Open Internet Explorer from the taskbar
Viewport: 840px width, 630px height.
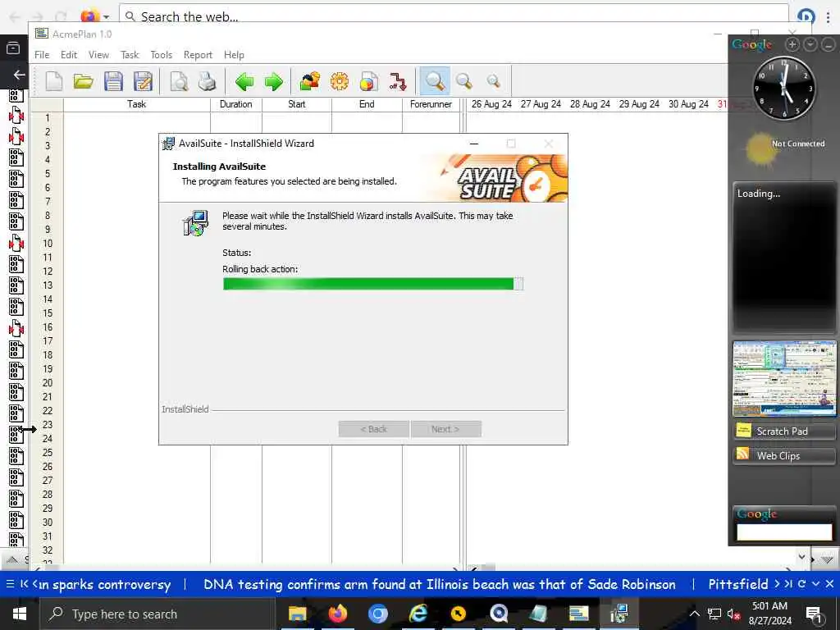(418, 614)
